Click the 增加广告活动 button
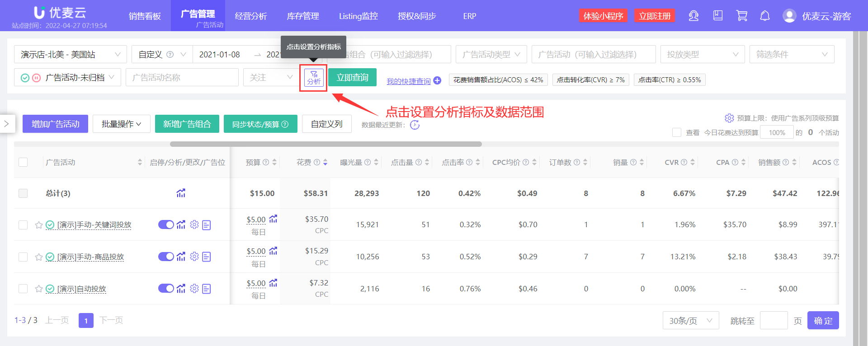 coord(55,124)
